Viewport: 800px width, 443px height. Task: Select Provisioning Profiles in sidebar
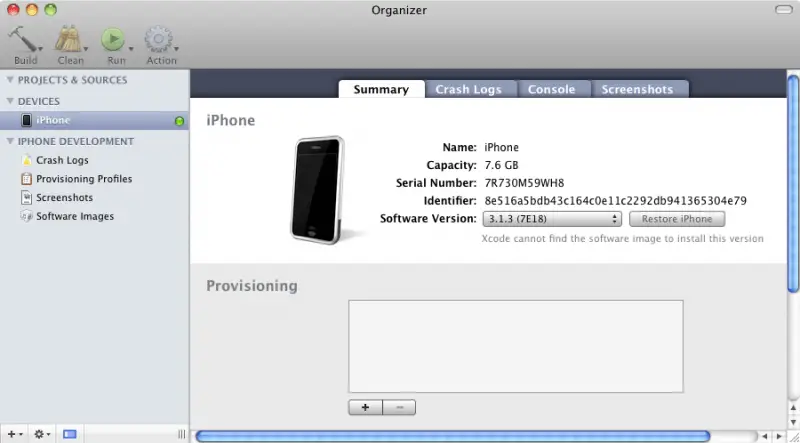(x=84, y=179)
